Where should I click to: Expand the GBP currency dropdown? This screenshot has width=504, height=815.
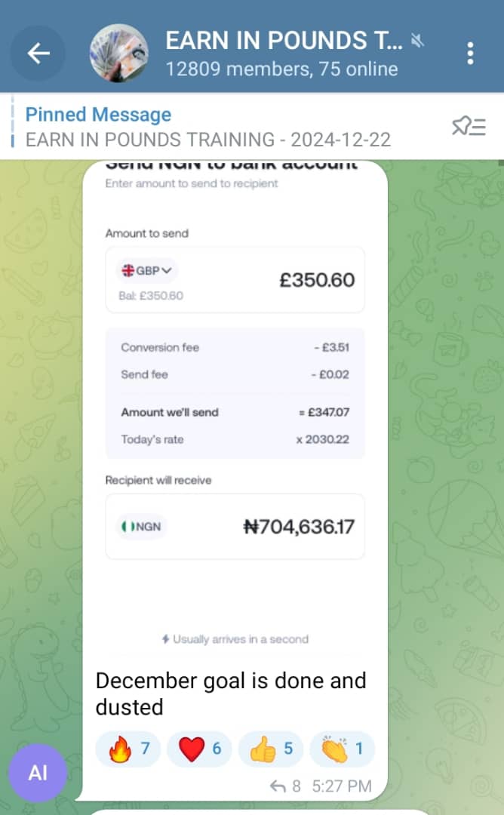(148, 270)
